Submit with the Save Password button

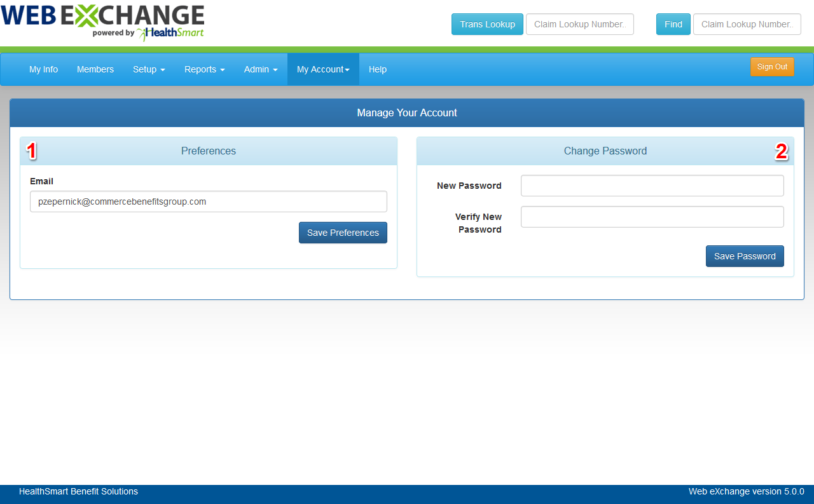coord(744,256)
